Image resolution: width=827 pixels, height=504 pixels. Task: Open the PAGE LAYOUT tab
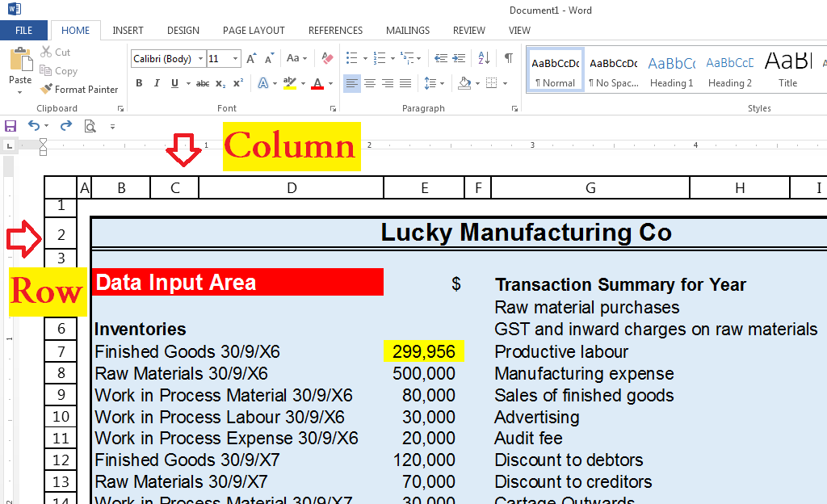[254, 31]
